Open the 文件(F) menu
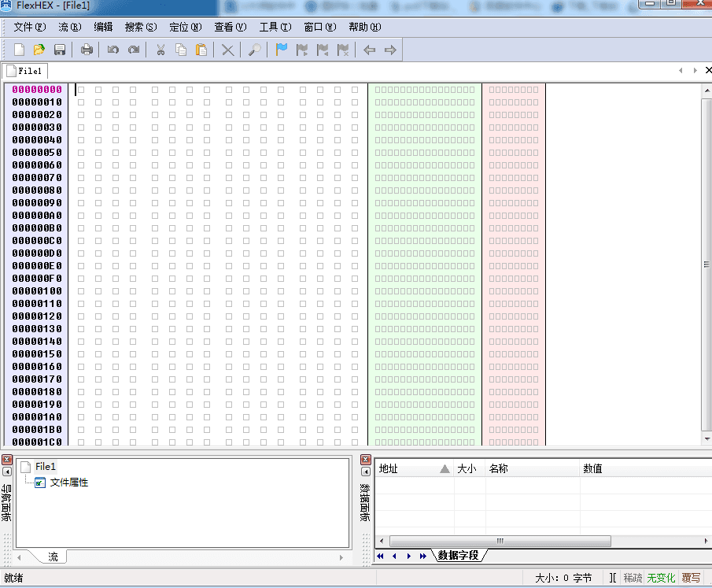712x588 pixels. 30,28
